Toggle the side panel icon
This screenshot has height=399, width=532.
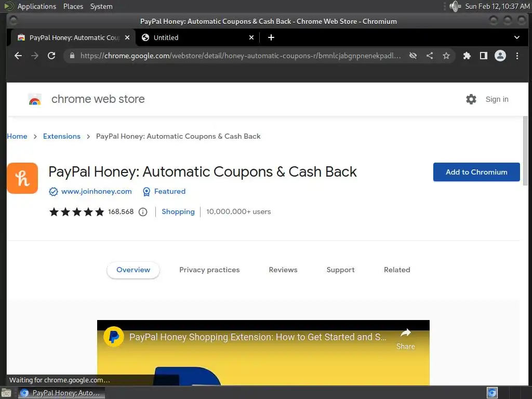pyautogui.click(x=484, y=56)
